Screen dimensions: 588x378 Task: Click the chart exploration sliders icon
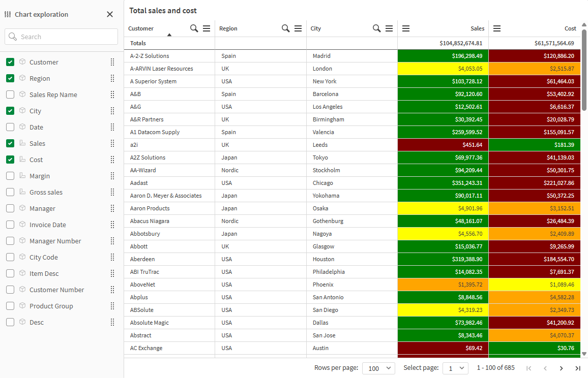(7, 14)
